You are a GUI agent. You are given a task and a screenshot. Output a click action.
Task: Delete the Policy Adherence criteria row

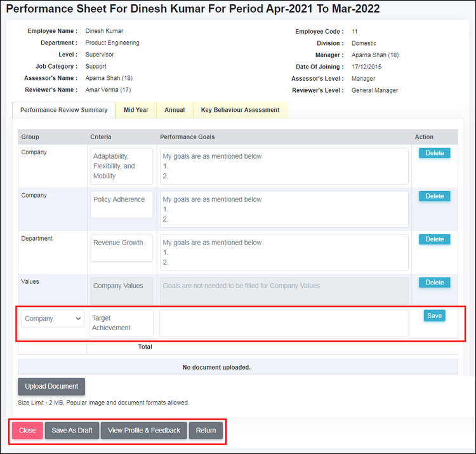point(434,196)
